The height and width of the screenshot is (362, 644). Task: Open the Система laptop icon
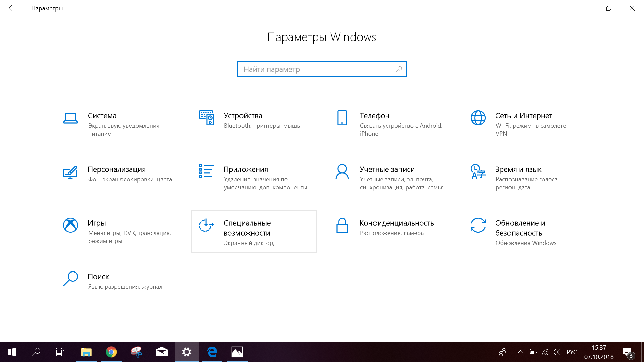(70, 118)
